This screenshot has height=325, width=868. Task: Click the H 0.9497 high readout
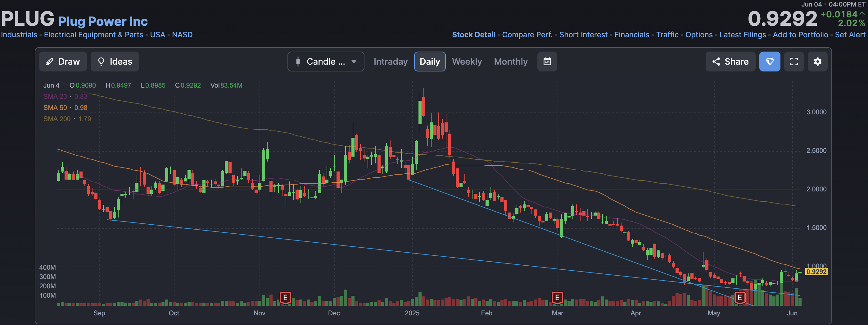[118, 85]
